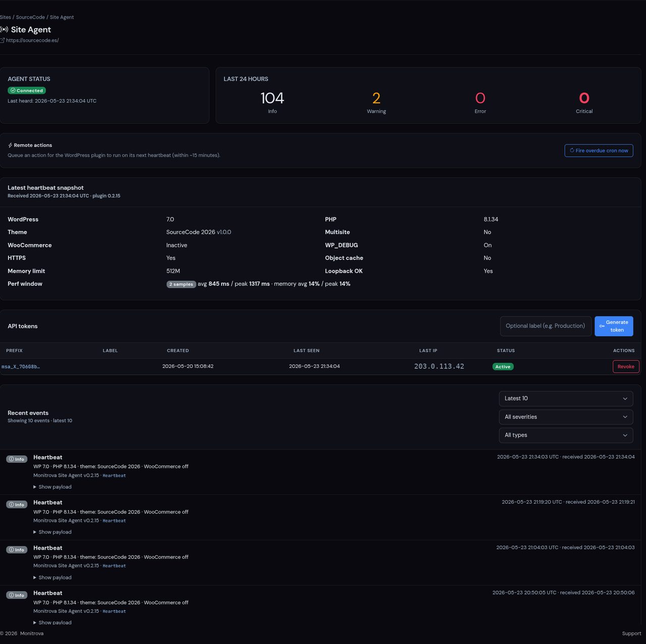Click the Connected status badge
The image size is (646, 644).
pos(27,91)
